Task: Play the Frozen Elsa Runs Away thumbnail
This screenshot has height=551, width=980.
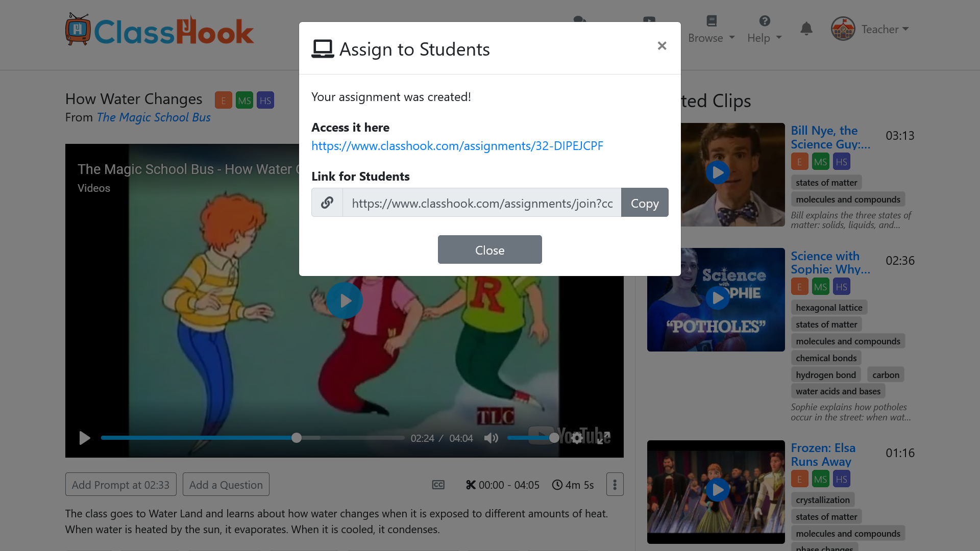Action: [717, 490]
